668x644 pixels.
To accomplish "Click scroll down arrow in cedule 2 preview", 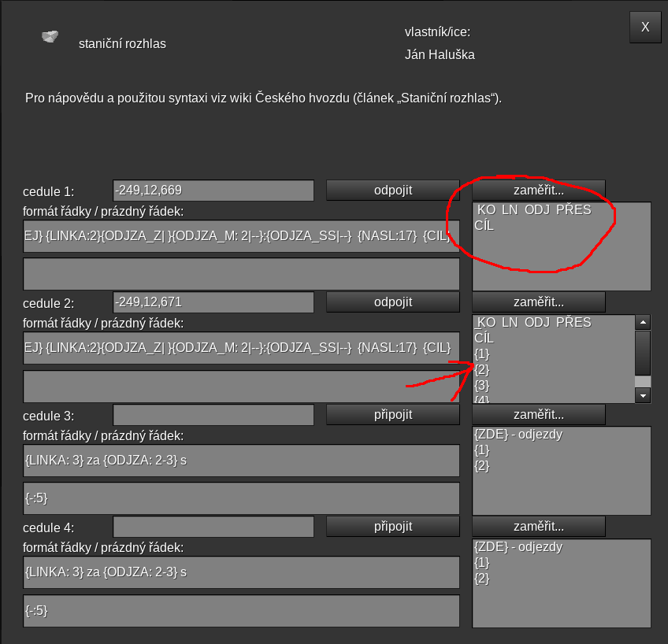I will point(643,396).
